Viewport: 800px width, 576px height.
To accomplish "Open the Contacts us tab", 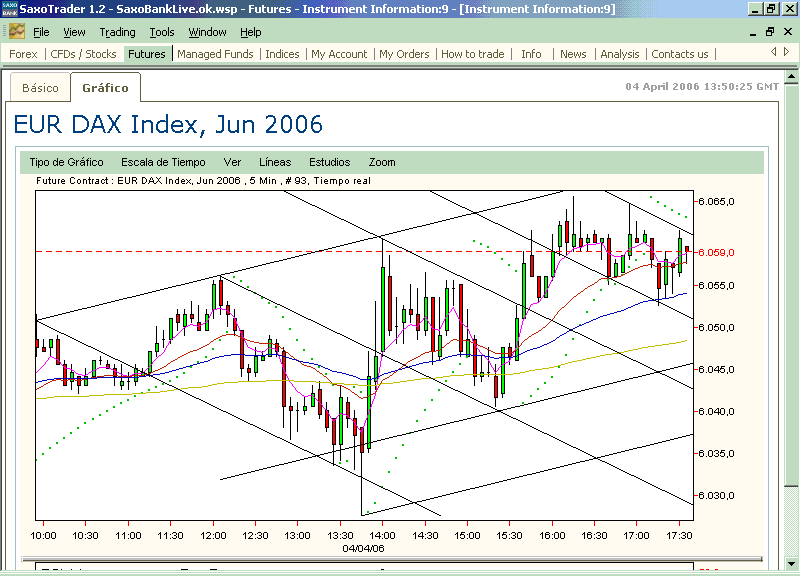I will (680, 54).
